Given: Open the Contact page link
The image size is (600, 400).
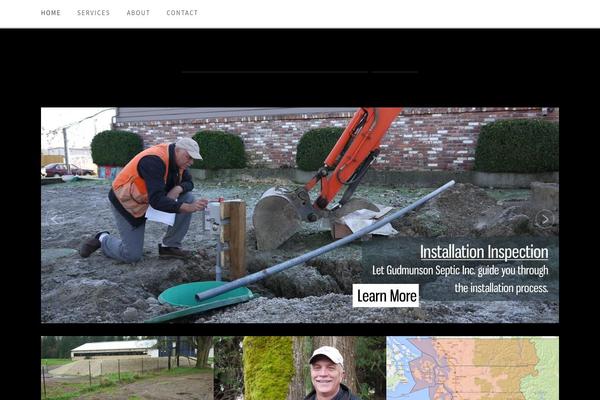Looking at the screenshot, I should (182, 13).
